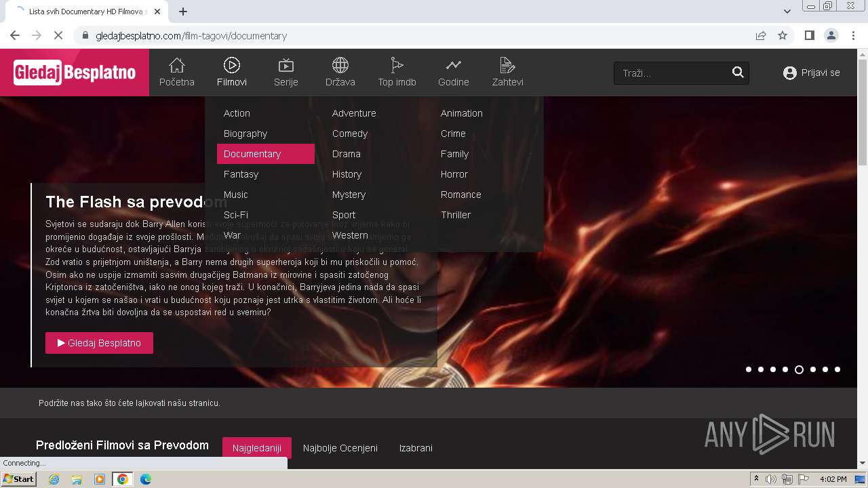Select the Family genre
Screen dimensions: 868x488
tap(454, 154)
